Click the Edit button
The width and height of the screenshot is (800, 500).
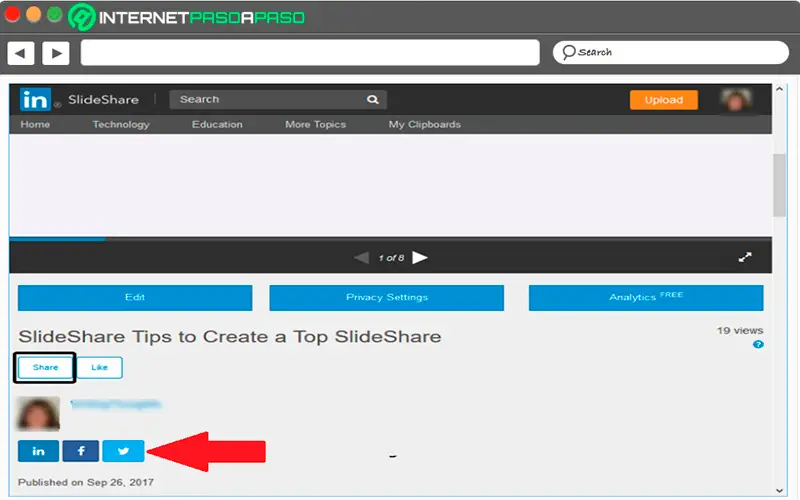coord(135,297)
